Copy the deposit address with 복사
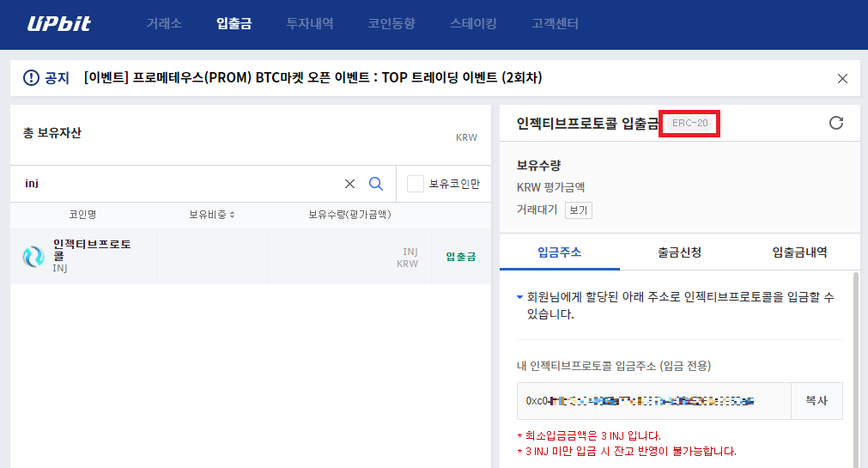 816,401
